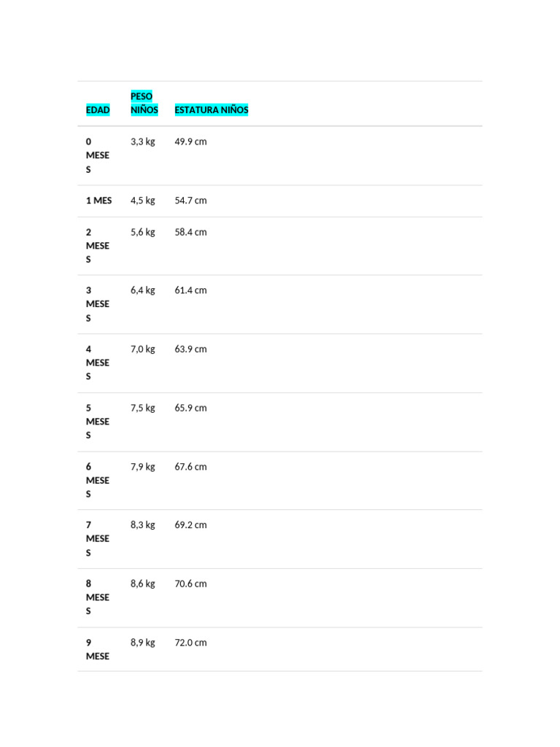
Task: Click the 0 MESES row label
Action: (x=97, y=155)
